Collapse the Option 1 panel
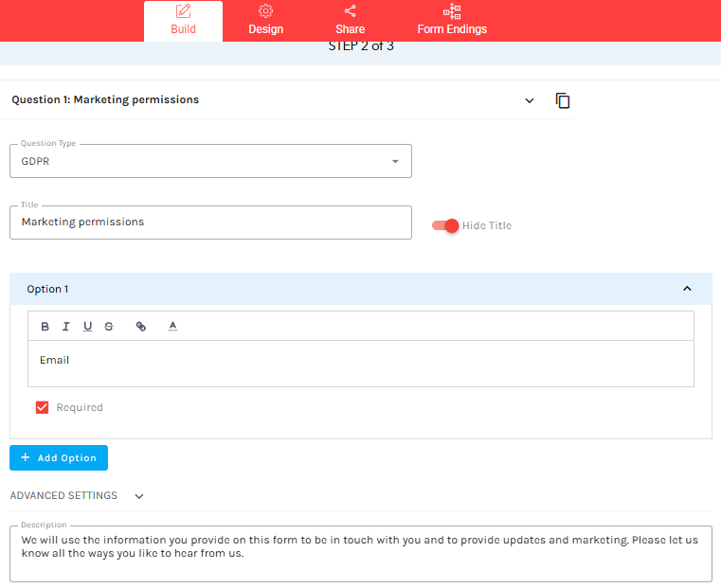This screenshot has width=721, height=588. [x=687, y=289]
